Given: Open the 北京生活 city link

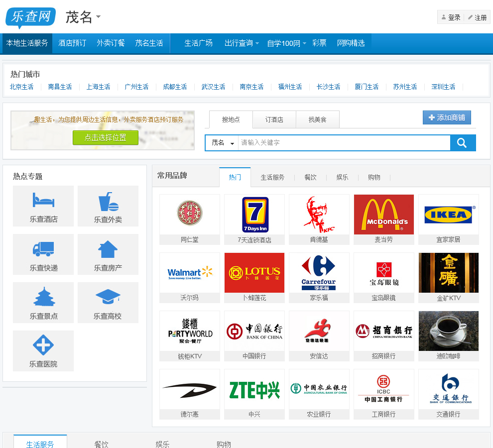Looking at the screenshot, I should [x=22, y=87].
